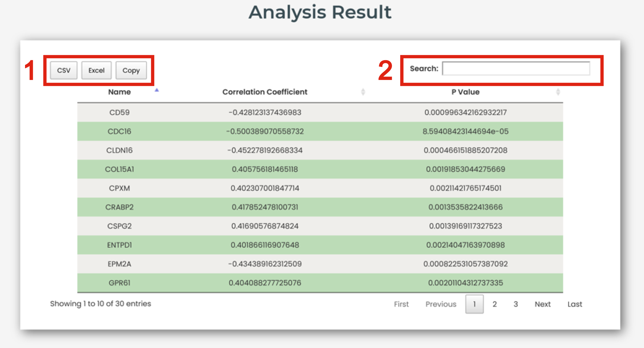This screenshot has height=348, width=644.
Task: Toggle Correlation Coefficient sort arrows
Action: click(363, 92)
